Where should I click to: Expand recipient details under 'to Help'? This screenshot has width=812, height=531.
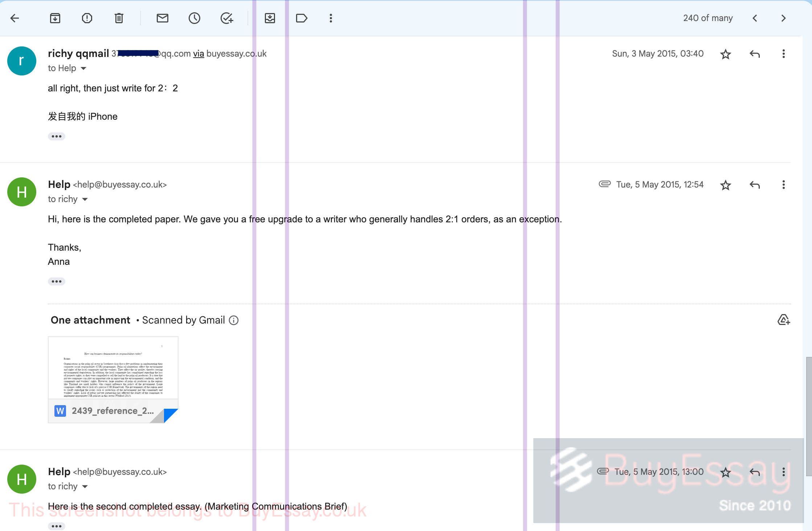pos(83,68)
